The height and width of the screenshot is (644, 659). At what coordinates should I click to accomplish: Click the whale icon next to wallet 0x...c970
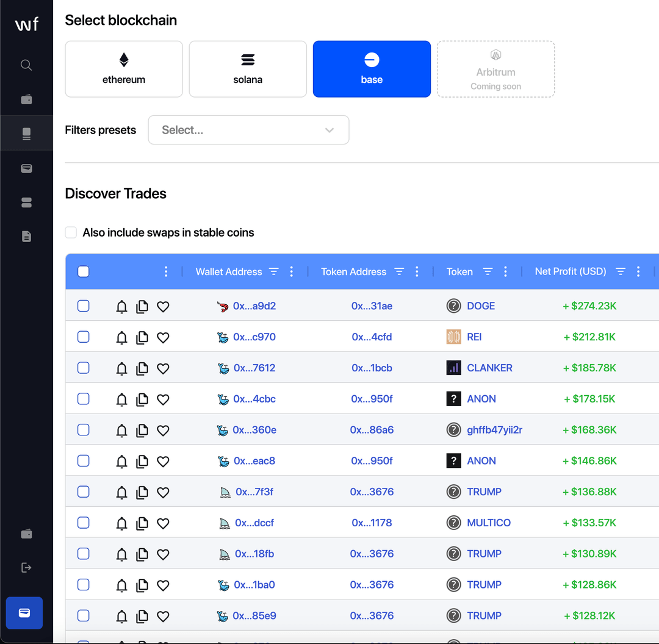[x=223, y=337]
